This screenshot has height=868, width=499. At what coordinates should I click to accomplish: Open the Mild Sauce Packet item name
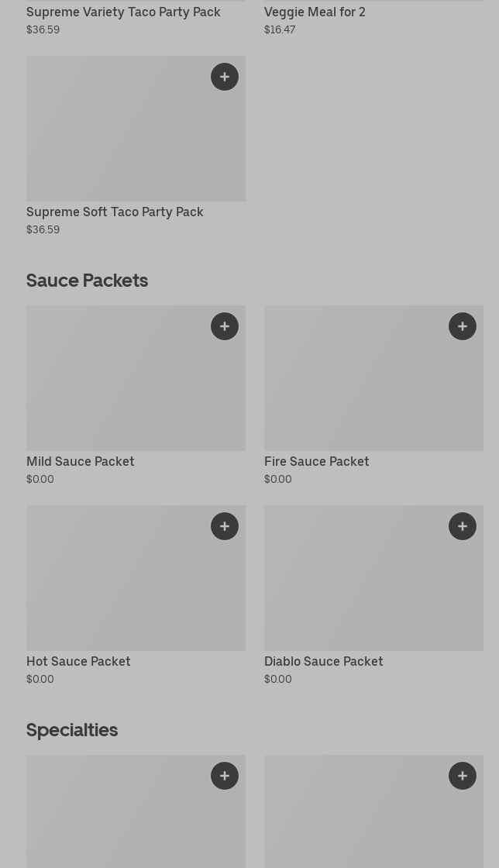point(81,461)
